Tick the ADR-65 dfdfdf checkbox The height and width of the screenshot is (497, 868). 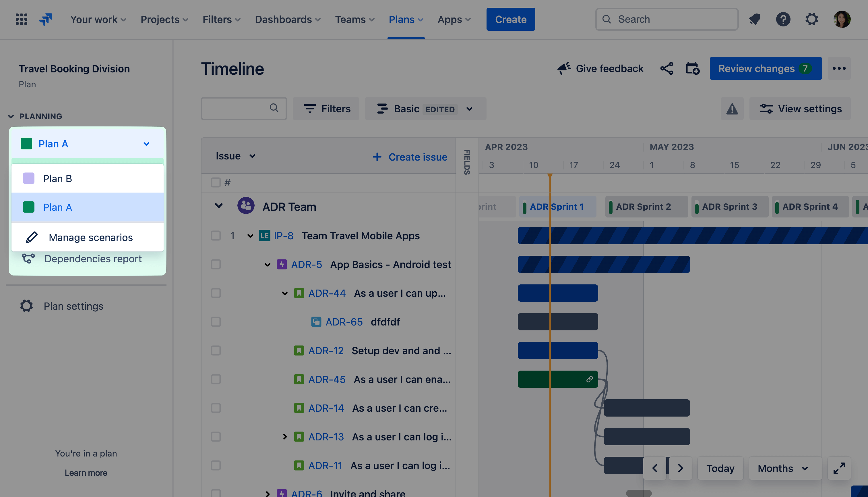(216, 322)
